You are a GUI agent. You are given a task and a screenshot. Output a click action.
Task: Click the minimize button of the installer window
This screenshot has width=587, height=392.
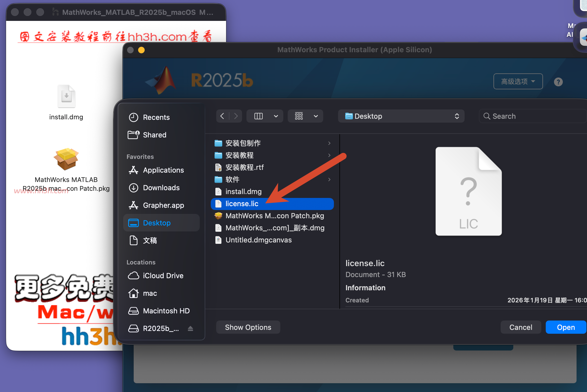(x=141, y=50)
